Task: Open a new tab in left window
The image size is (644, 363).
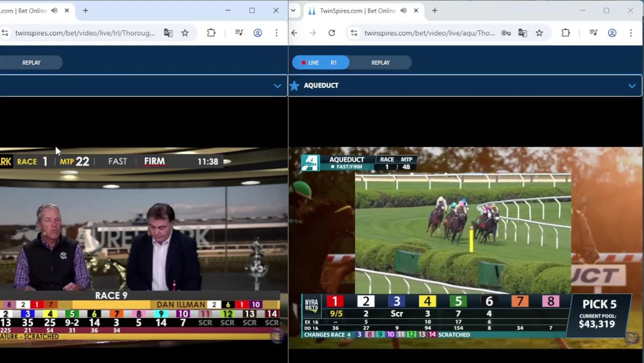Action: point(85,11)
